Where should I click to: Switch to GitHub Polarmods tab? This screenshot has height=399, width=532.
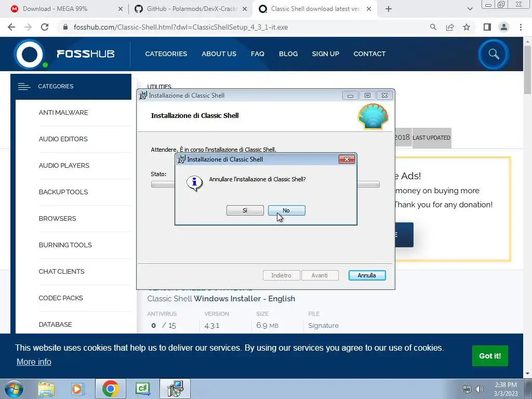[191, 9]
